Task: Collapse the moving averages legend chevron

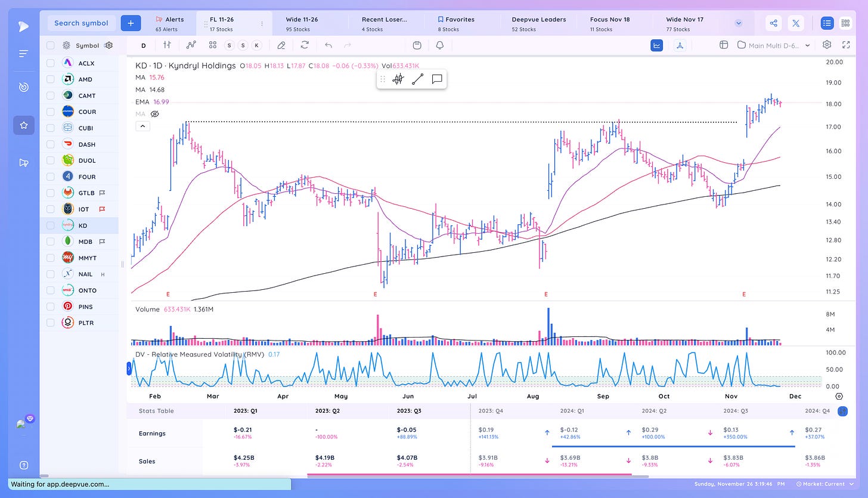Action: (x=142, y=126)
